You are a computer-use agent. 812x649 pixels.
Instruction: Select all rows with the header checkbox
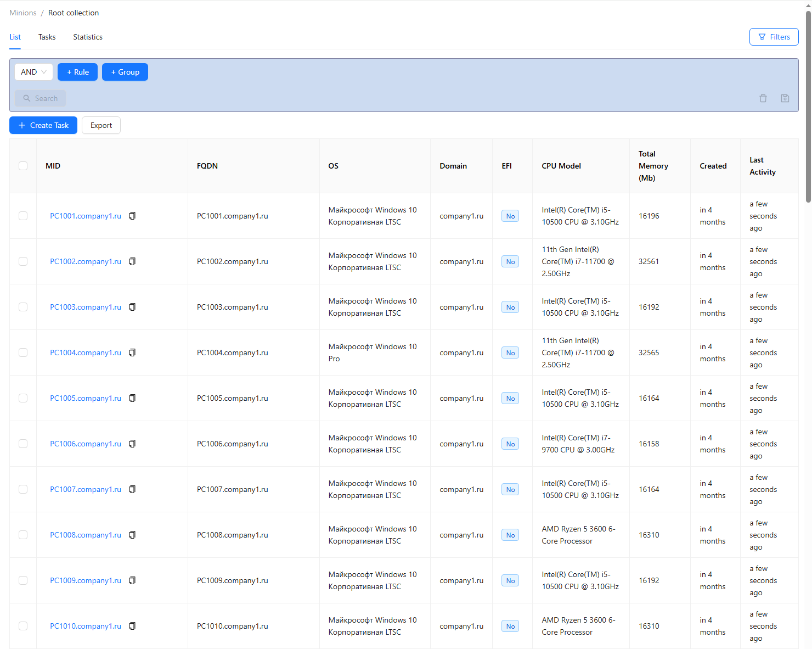[23, 166]
